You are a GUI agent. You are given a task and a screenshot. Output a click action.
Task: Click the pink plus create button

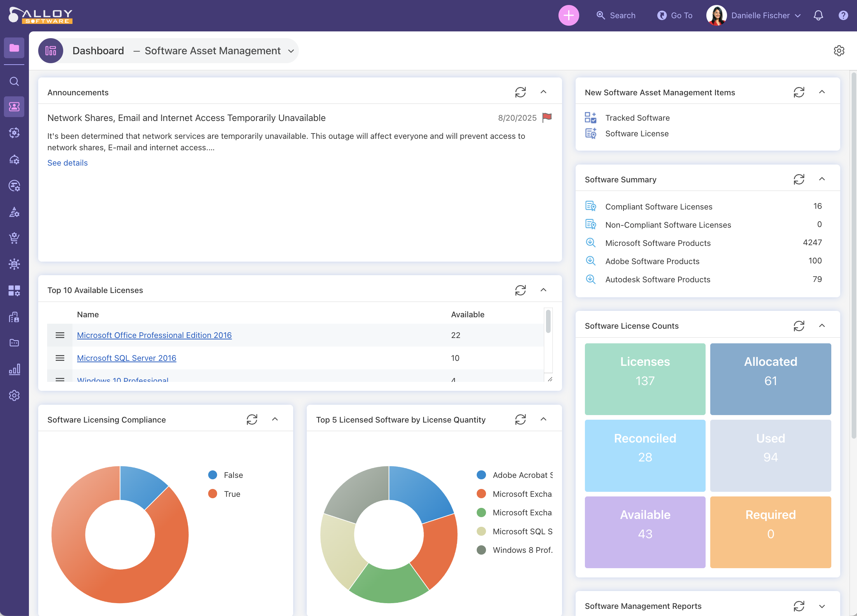568,15
